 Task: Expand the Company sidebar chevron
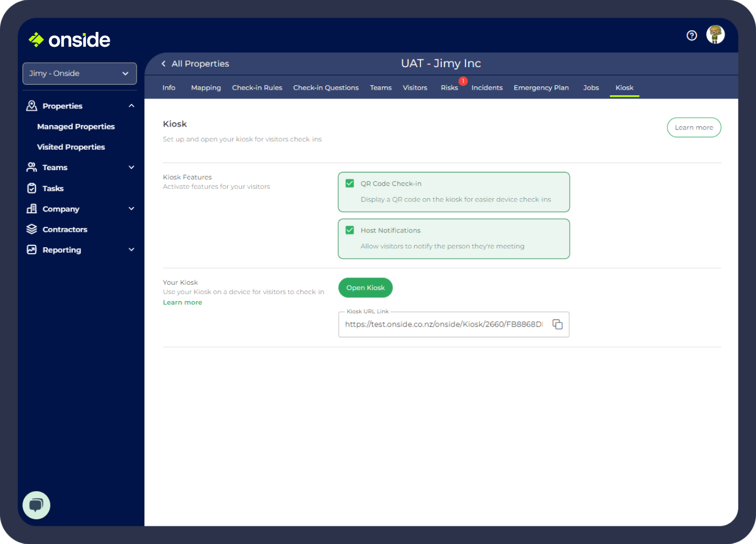click(x=131, y=209)
